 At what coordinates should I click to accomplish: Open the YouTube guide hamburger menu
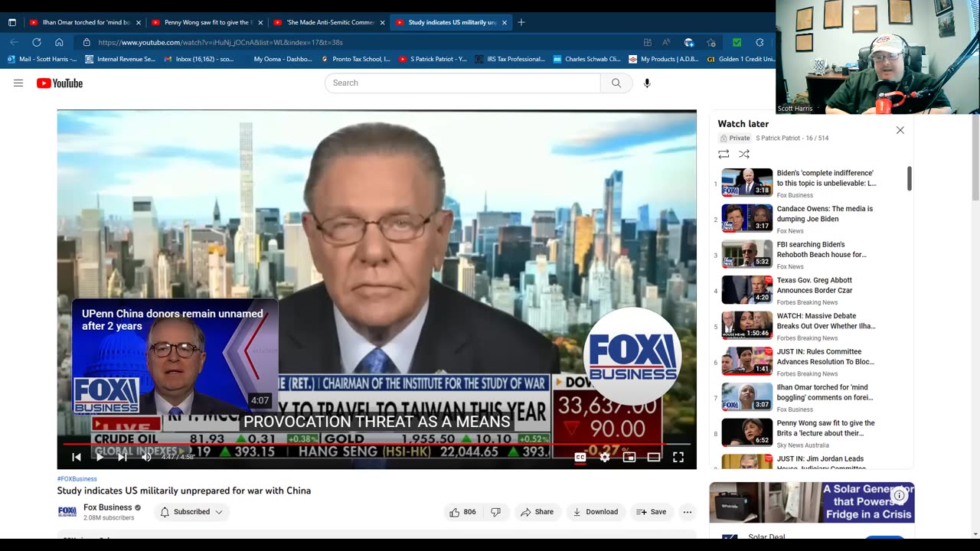(18, 83)
